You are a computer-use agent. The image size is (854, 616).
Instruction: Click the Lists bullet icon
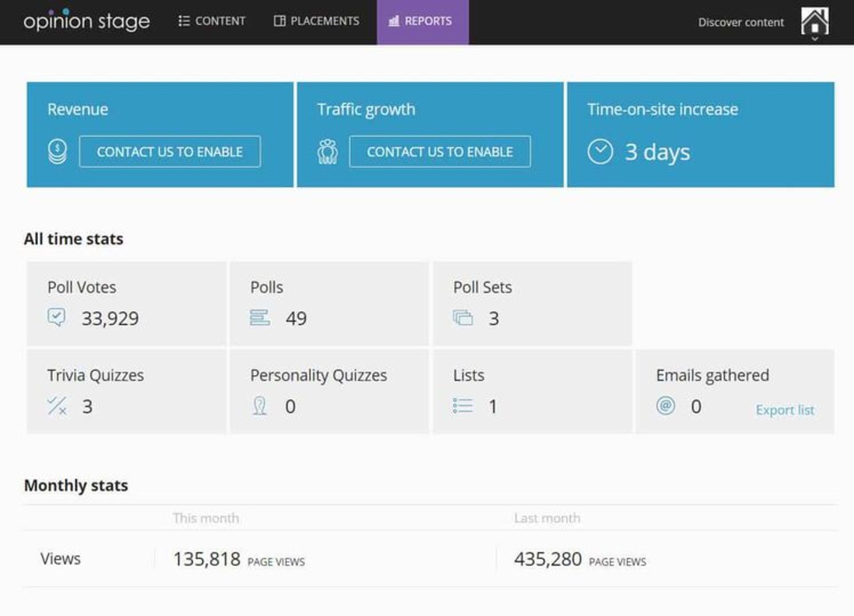(463, 405)
